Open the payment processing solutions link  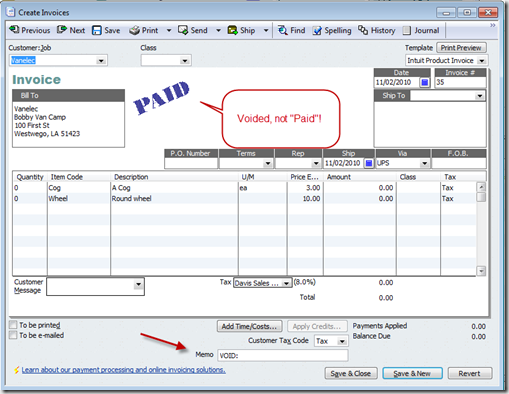coord(124,370)
